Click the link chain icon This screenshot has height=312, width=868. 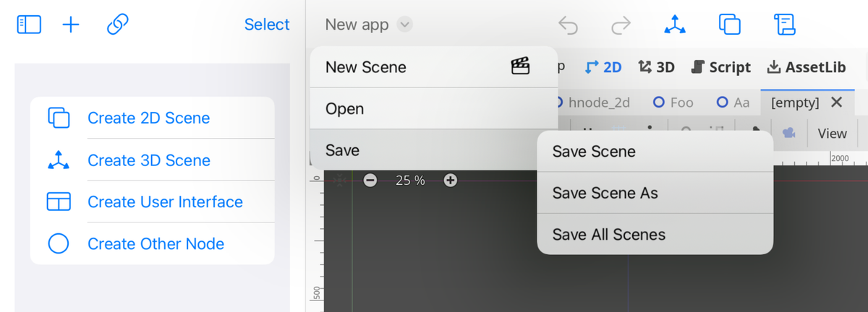coord(117,25)
